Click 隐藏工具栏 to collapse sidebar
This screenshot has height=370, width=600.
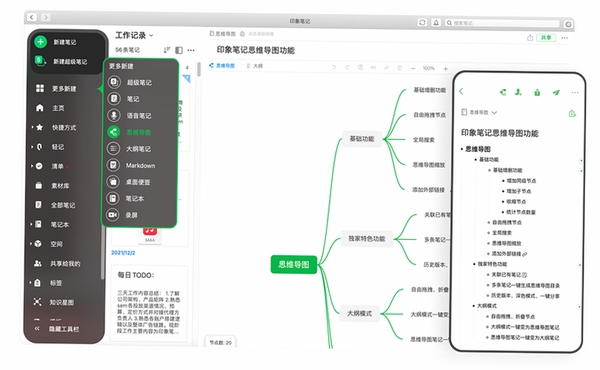click(x=57, y=329)
